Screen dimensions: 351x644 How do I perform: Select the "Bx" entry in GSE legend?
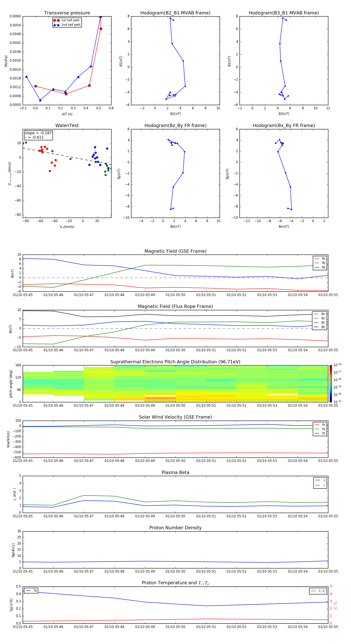tap(320, 259)
